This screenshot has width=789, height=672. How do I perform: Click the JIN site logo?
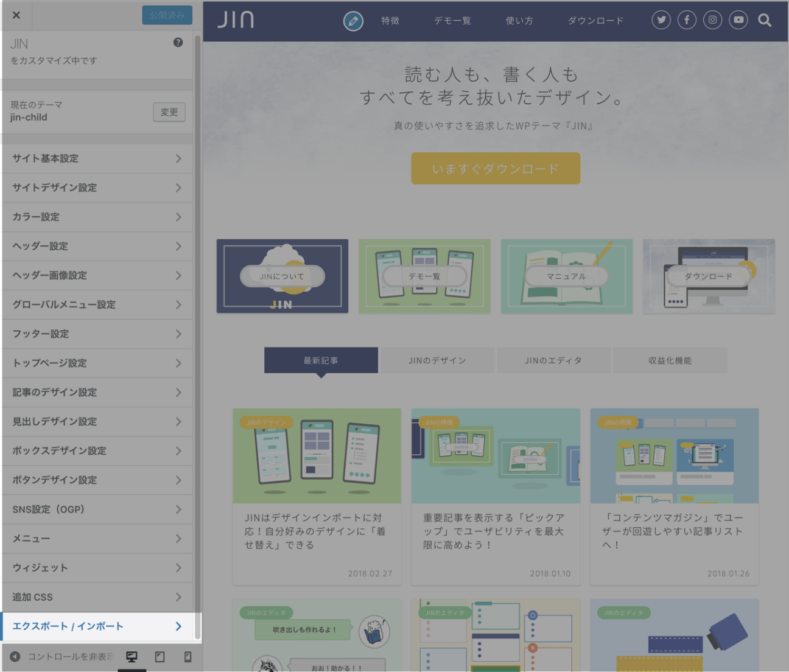pos(236,20)
